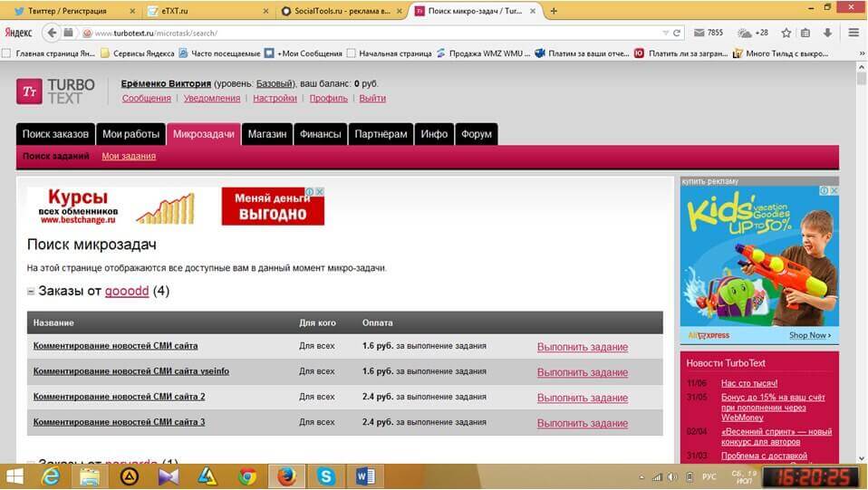Click the купить рекламу link
Image resolution: width=868 pixels, height=490 pixels.
pos(710,181)
